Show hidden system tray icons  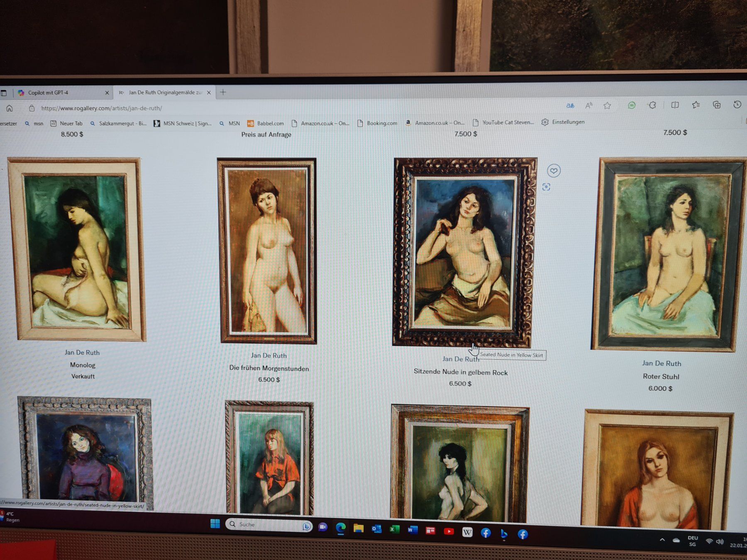pyautogui.click(x=662, y=539)
